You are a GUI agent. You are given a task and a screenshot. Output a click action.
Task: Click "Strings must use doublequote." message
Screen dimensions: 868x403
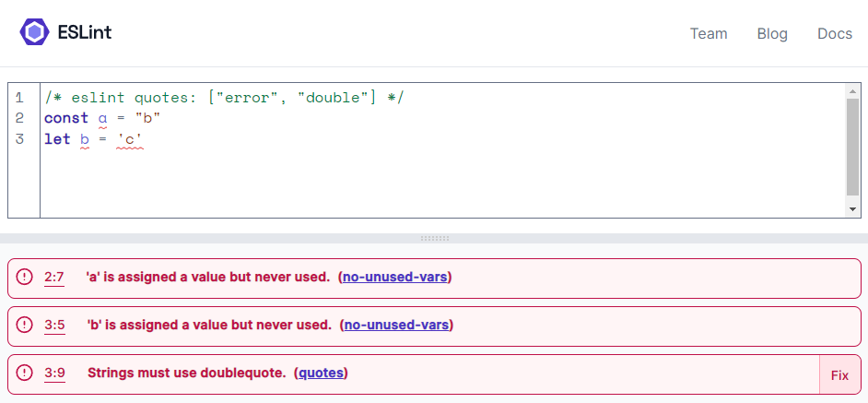pyautogui.click(x=186, y=373)
